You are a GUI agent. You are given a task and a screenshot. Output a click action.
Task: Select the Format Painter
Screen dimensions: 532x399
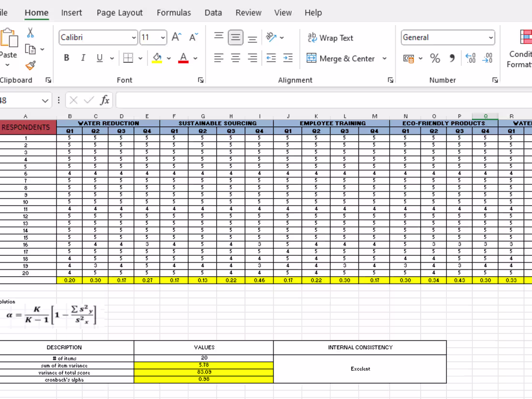(30, 65)
